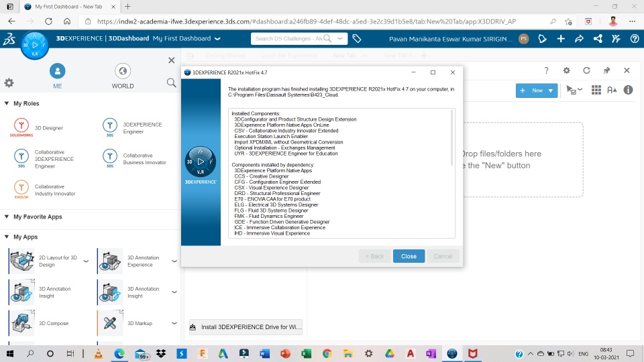644x362 pixels.
Task: Open the ME profile section
Action: tap(58, 76)
